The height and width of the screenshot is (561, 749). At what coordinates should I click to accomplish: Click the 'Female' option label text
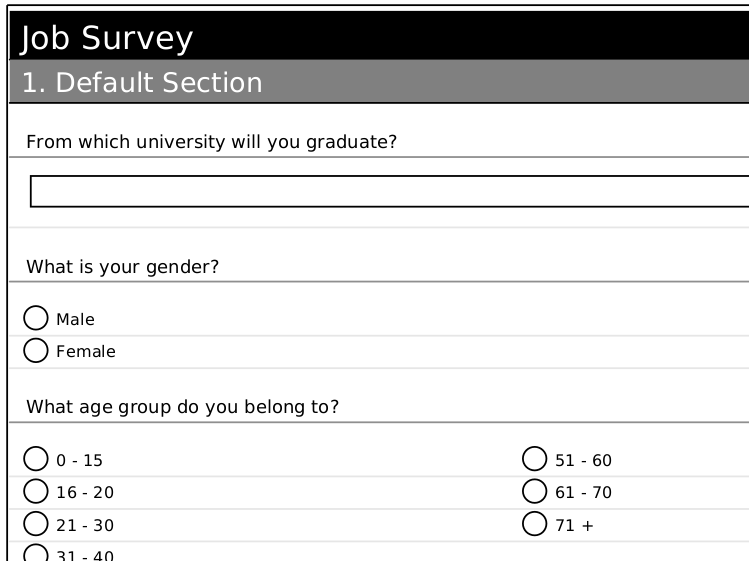coord(86,352)
